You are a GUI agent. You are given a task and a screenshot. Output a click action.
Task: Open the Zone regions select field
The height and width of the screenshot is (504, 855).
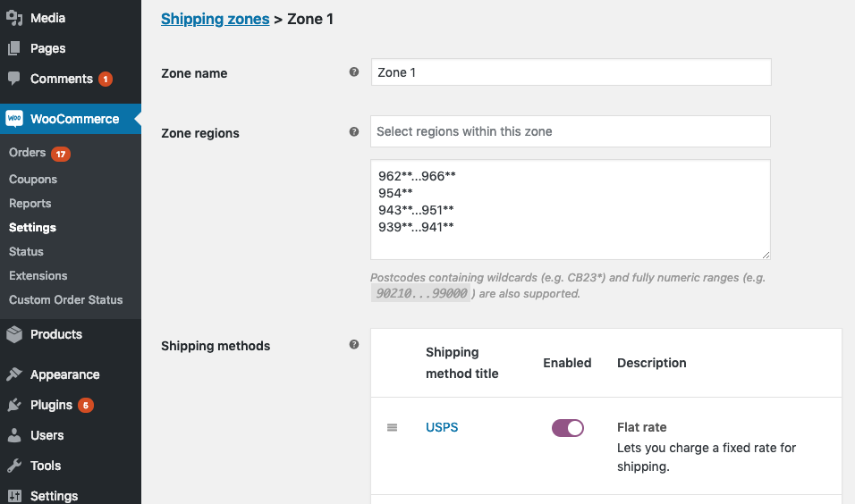571,131
